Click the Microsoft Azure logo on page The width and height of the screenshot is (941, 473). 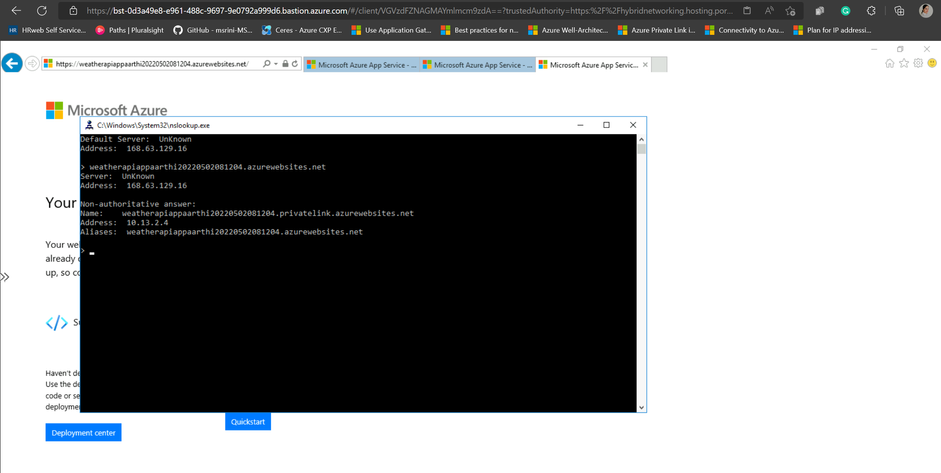[106, 110]
